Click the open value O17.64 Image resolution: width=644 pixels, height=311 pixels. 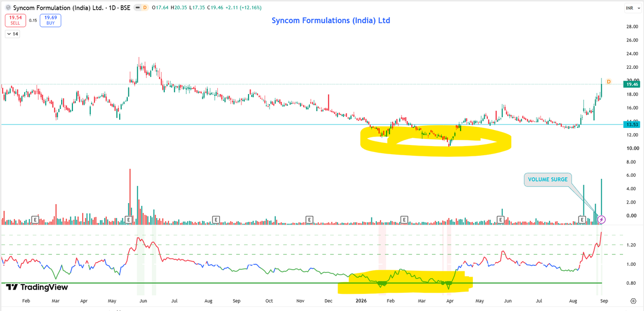[160, 8]
